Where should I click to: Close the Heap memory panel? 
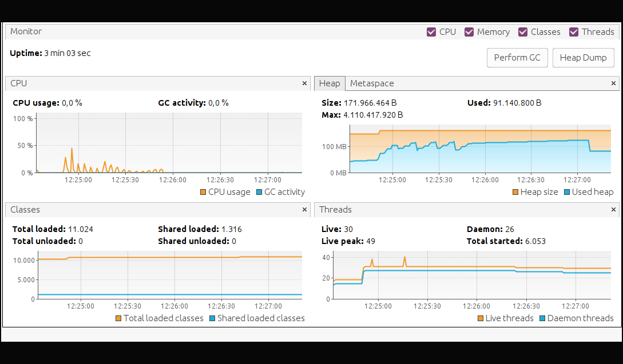pos(614,83)
